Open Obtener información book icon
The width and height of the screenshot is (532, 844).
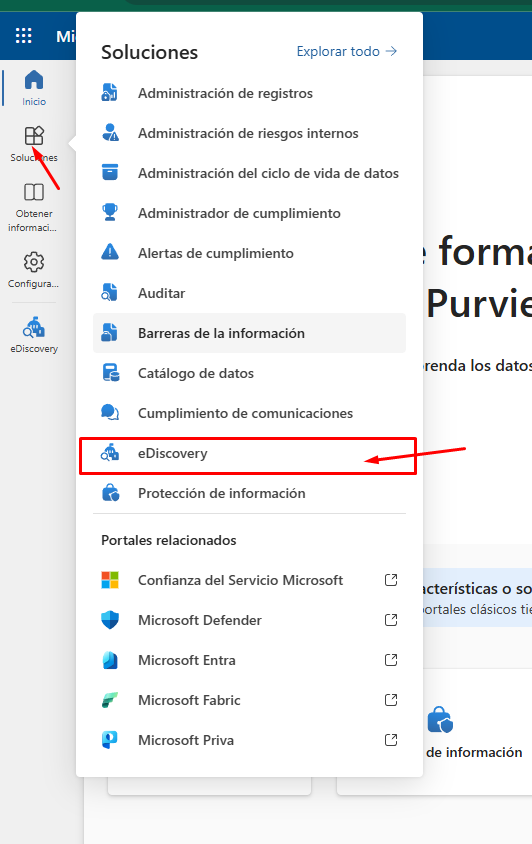pos(34,192)
